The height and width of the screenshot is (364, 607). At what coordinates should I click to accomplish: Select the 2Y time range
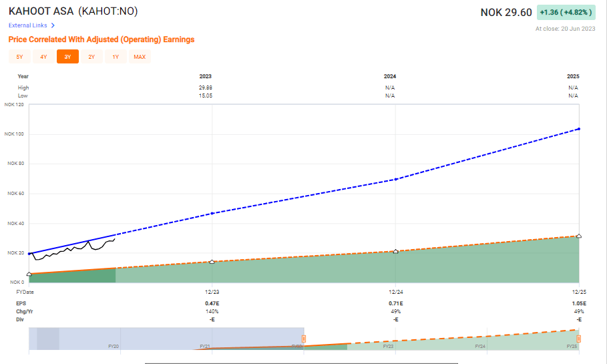(x=91, y=57)
